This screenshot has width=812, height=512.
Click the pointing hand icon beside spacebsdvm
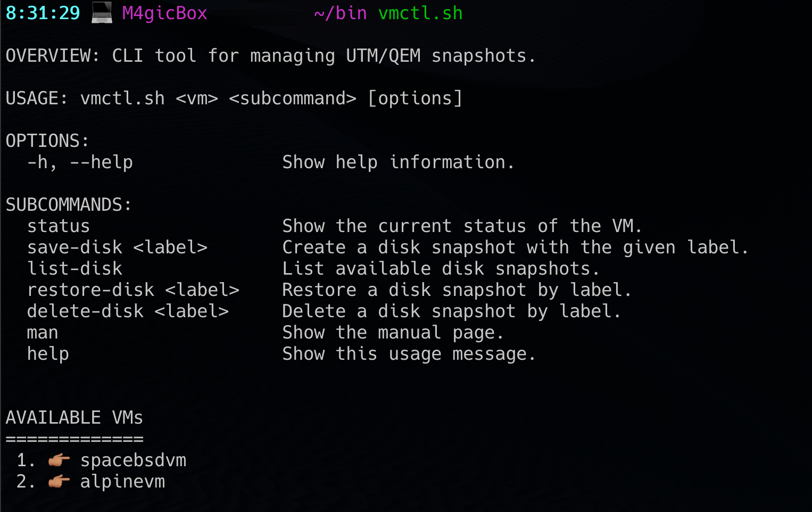coord(59,460)
